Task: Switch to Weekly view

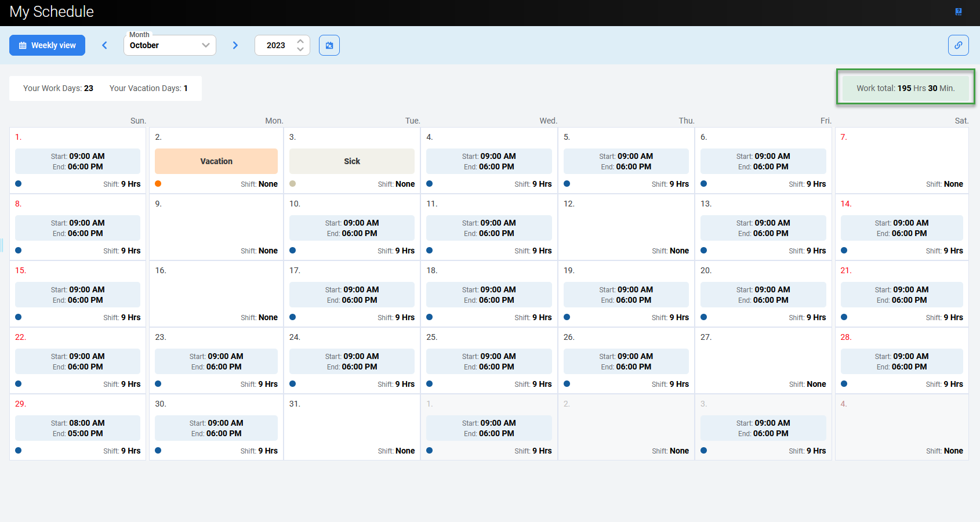Action: [x=48, y=45]
